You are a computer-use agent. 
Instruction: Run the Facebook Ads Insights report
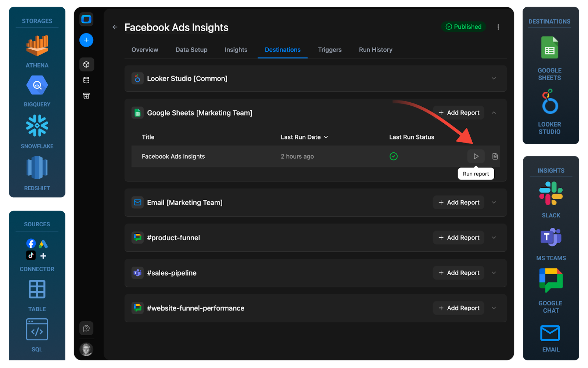476,156
